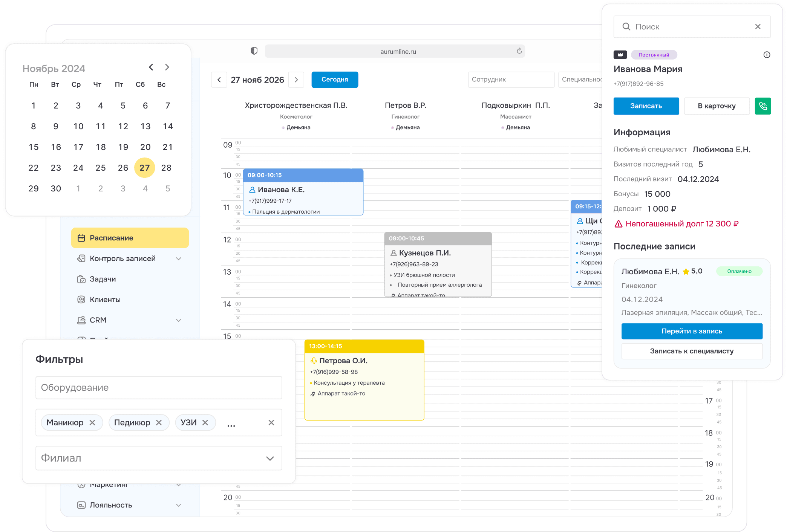Click the Записать button

point(646,106)
